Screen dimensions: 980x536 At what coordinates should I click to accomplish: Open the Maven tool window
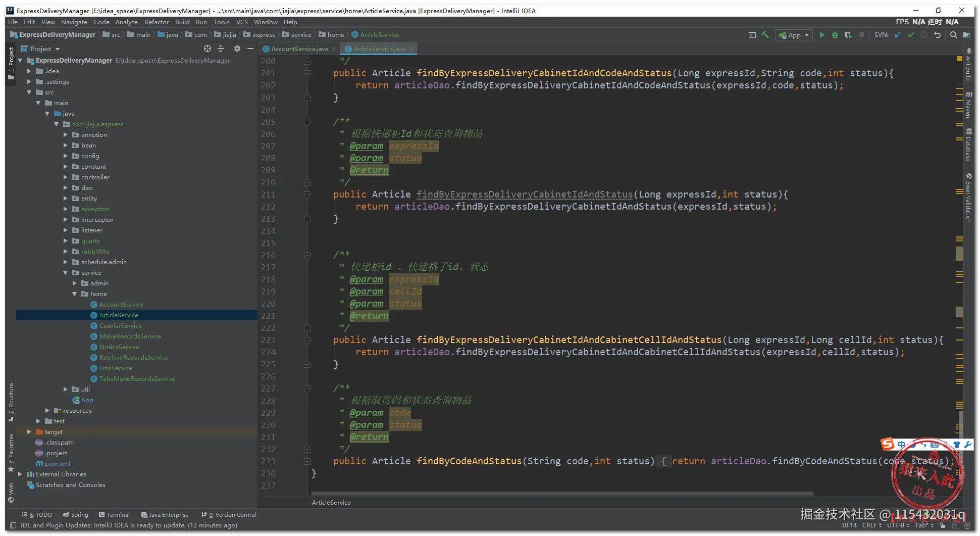point(968,105)
